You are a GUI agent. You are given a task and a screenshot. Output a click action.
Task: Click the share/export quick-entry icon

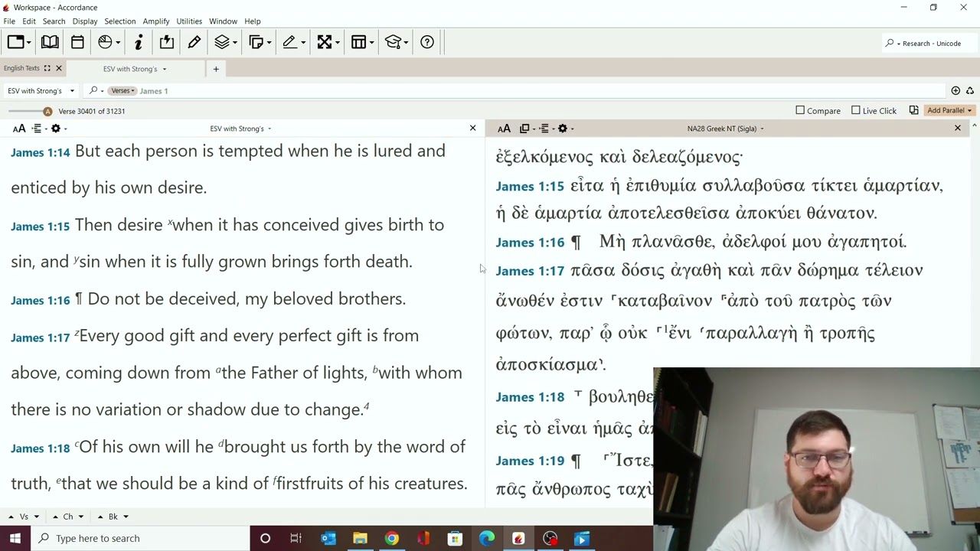click(x=167, y=43)
